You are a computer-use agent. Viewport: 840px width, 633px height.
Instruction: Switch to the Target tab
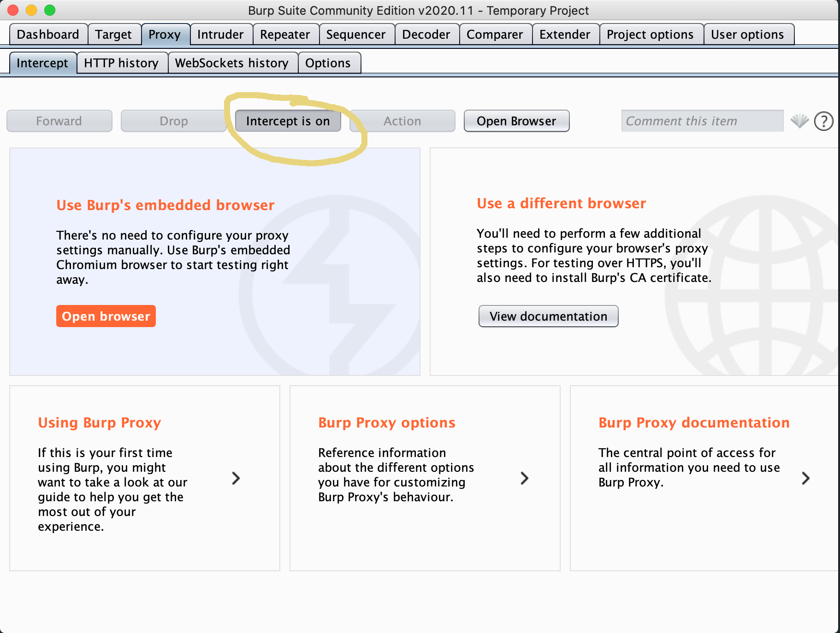(113, 35)
